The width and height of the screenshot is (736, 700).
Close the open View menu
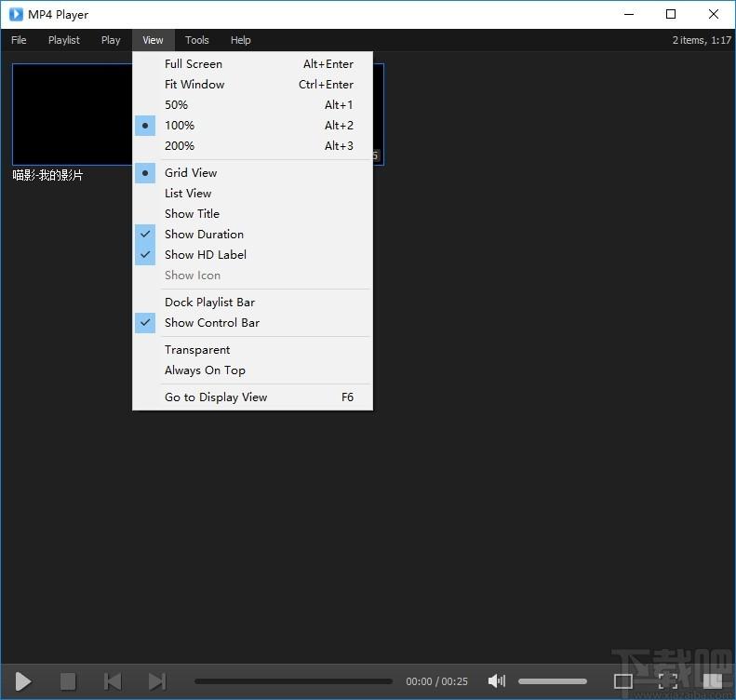[x=153, y=40]
